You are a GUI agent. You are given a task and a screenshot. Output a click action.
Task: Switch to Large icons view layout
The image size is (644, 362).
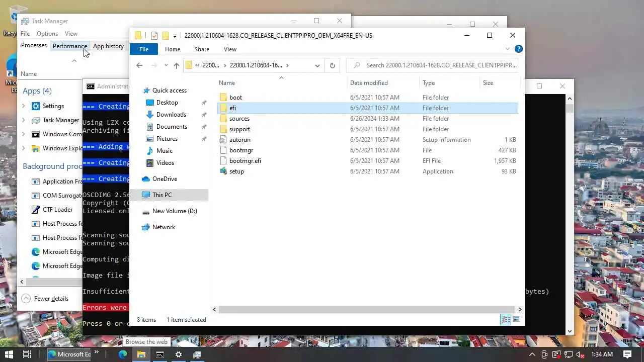point(516,320)
